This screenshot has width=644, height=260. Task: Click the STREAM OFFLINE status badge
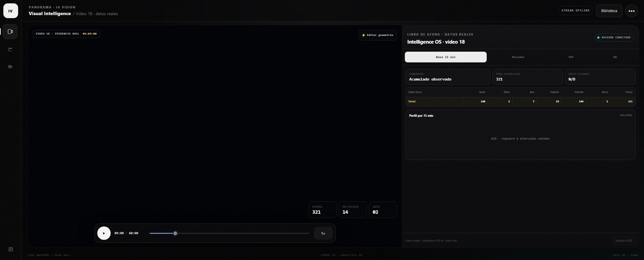575,11
